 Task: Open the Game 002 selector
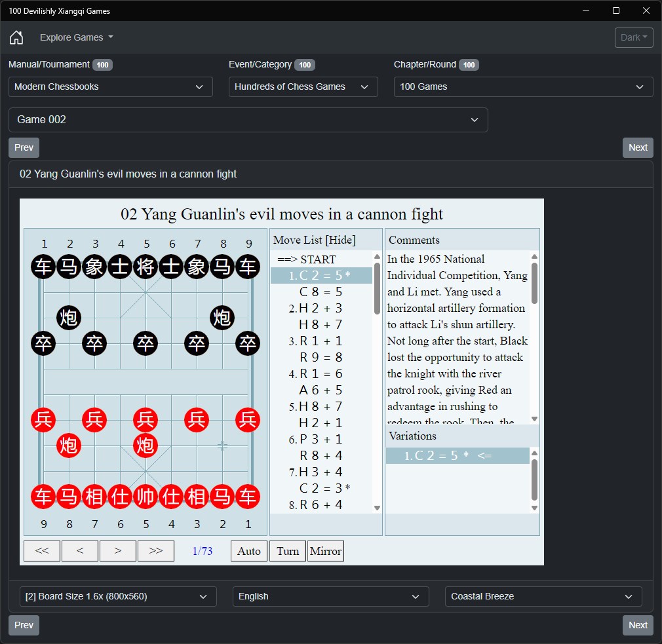click(x=248, y=120)
